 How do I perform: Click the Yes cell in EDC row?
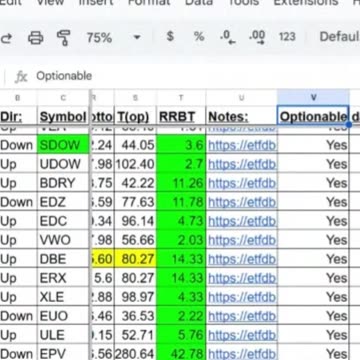click(313, 221)
